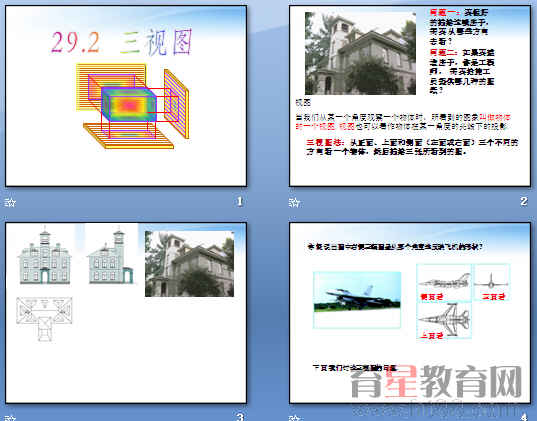Click slide number 2 label
Image resolution: width=537 pixels, height=421 pixels.
[x=524, y=201]
